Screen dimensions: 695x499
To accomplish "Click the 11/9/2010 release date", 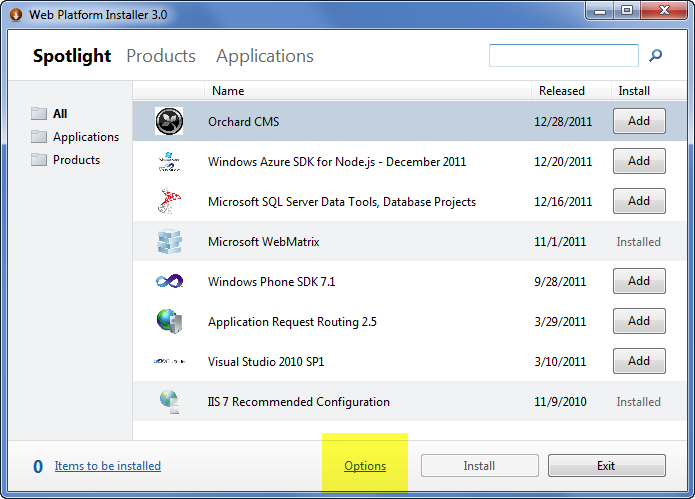I will coord(560,402).
